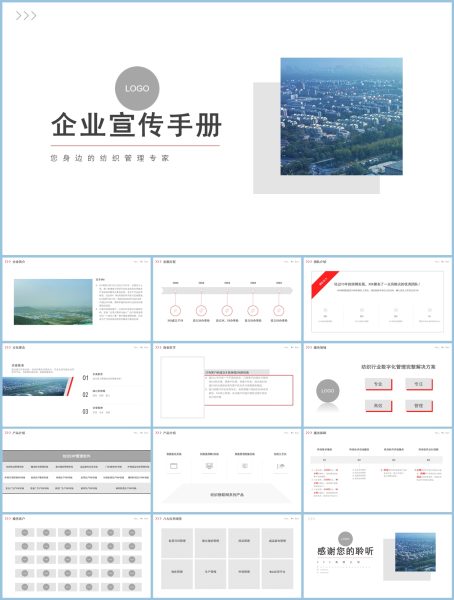The width and height of the screenshot is (454, 600).
Task: Select the number 01 on the corporate culture slide
Action: click(85, 378)
